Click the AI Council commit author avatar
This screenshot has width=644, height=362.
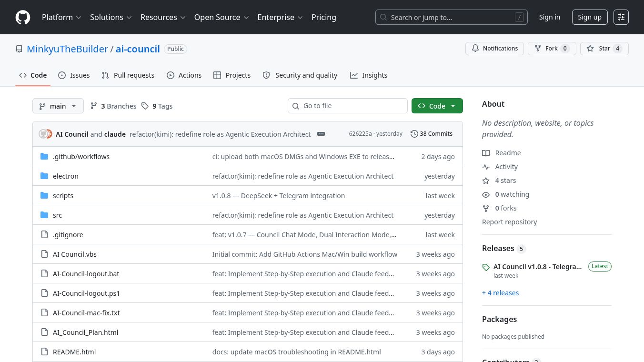pos(43,134)
